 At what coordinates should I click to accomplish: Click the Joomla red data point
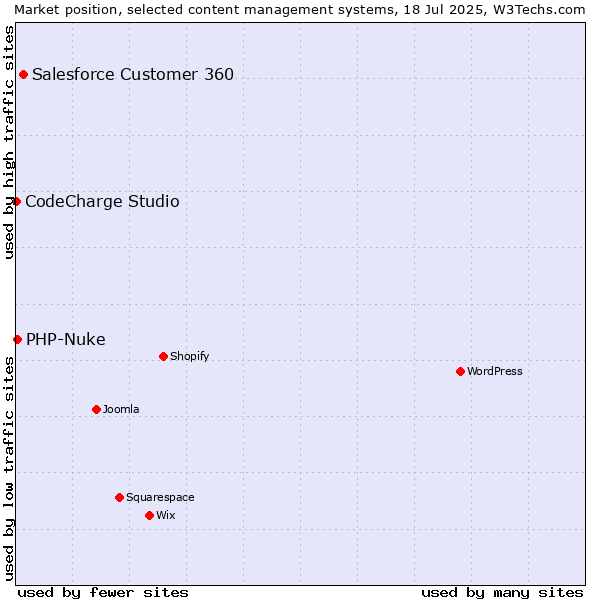[96, 409]
